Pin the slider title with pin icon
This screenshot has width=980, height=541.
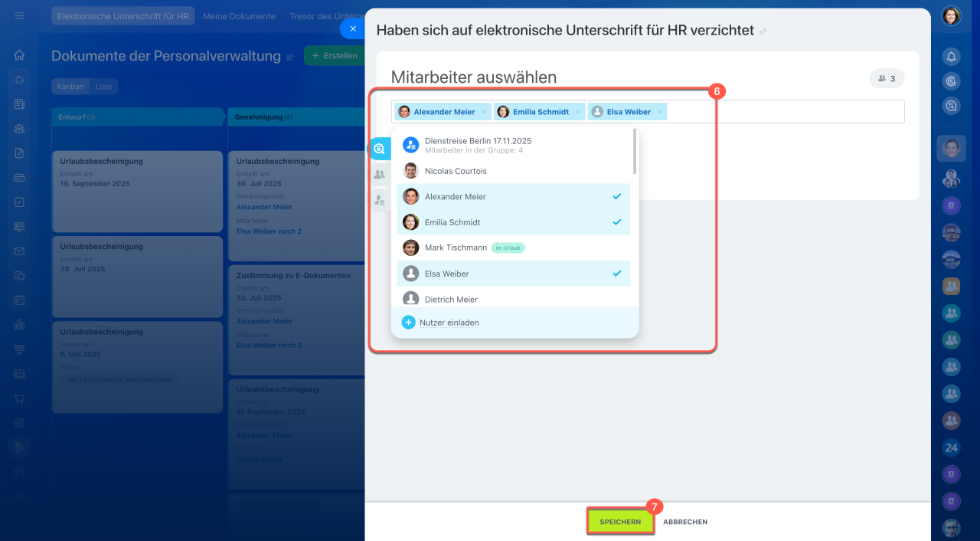763,31
